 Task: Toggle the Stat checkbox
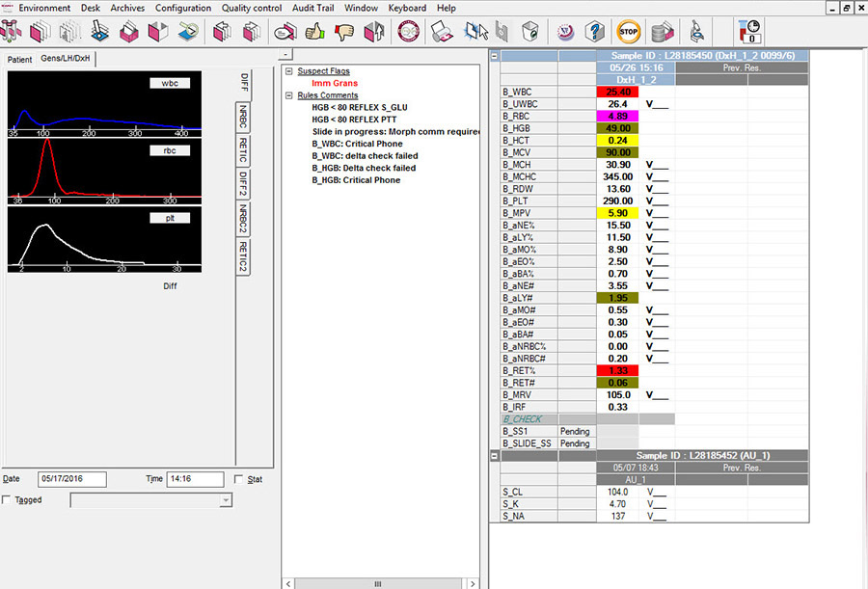(238, 479)
